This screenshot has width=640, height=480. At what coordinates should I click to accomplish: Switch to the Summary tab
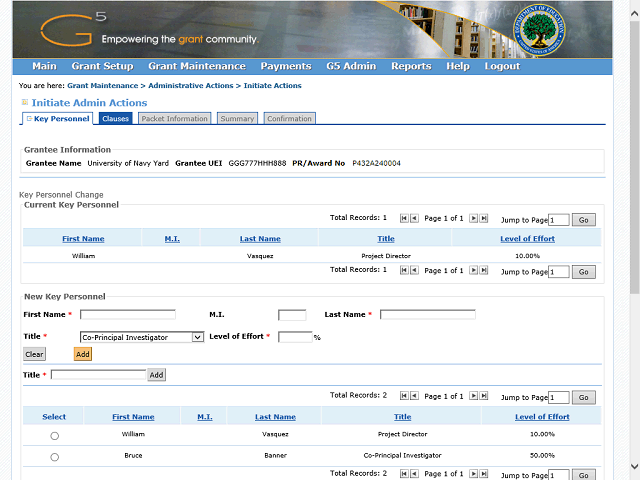click(237, 118)
